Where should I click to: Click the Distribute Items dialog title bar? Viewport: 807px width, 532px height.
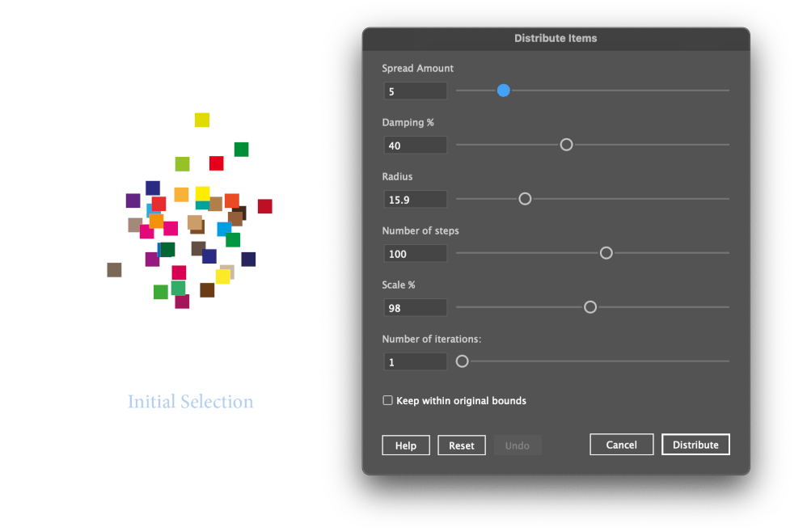[x=556, y=38]
